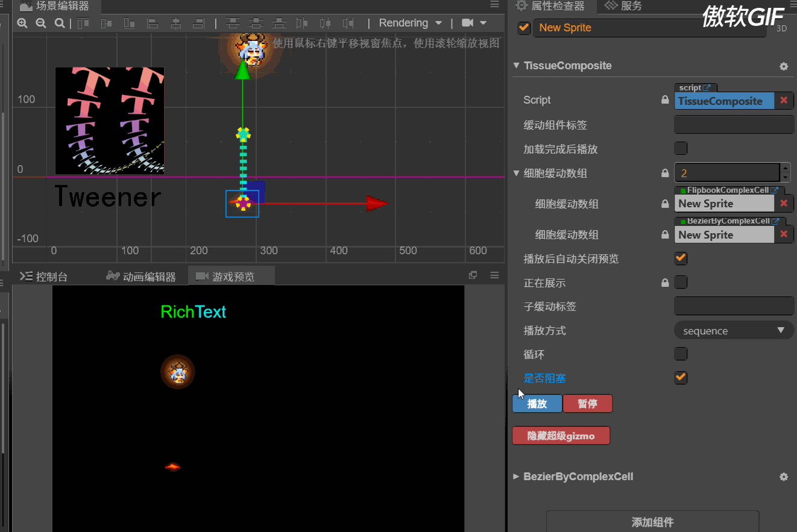Click the 隐藏超级gizmo button
Image resolution: width=797 pixels, height=532 pixels.
[561, 435]
